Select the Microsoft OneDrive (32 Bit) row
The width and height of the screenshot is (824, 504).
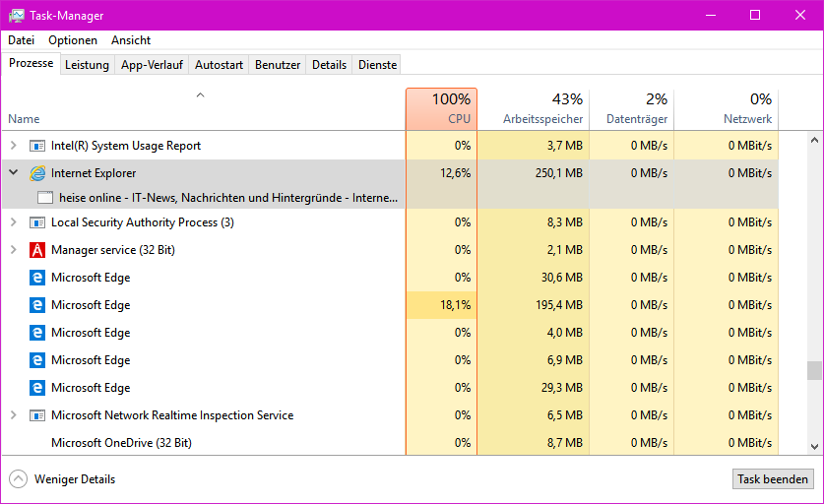[x=121, y=443]
